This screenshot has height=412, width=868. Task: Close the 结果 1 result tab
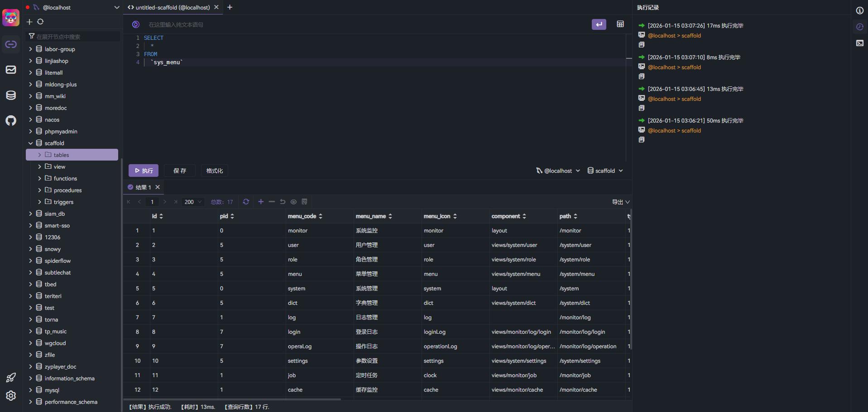(158, 187)
